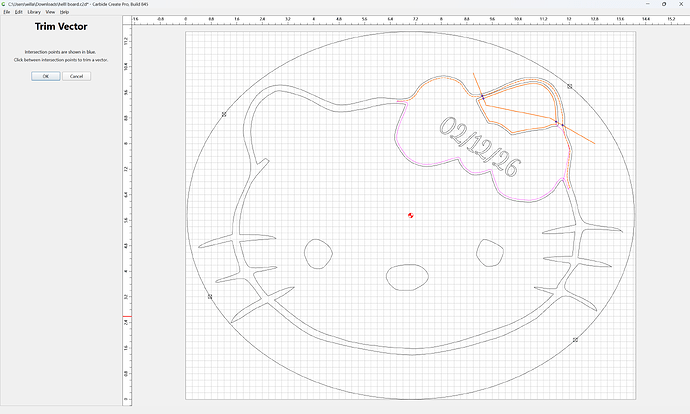The height and width of the screenshot is (414, 690).
Task: Select the nose oval vector
Action: pyautogui.click(x=407, y=277)
